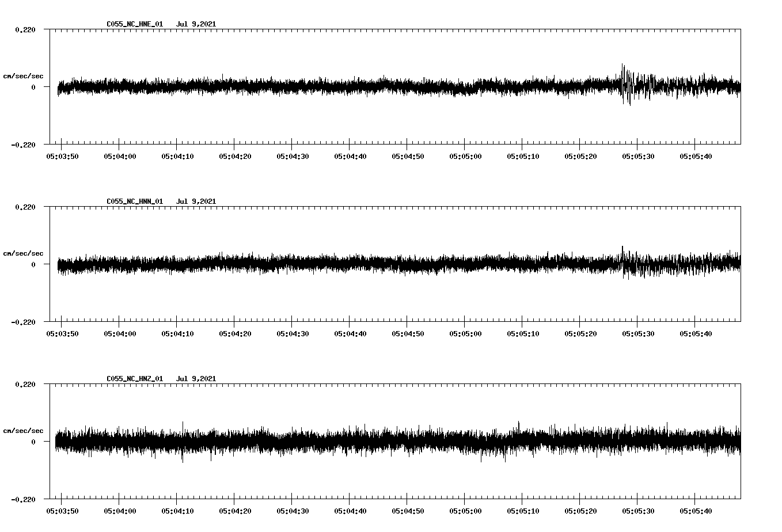
Task: Click 0.220 upper limit on HNE axis
Action: pyautogui.click(x=25, y=29)
